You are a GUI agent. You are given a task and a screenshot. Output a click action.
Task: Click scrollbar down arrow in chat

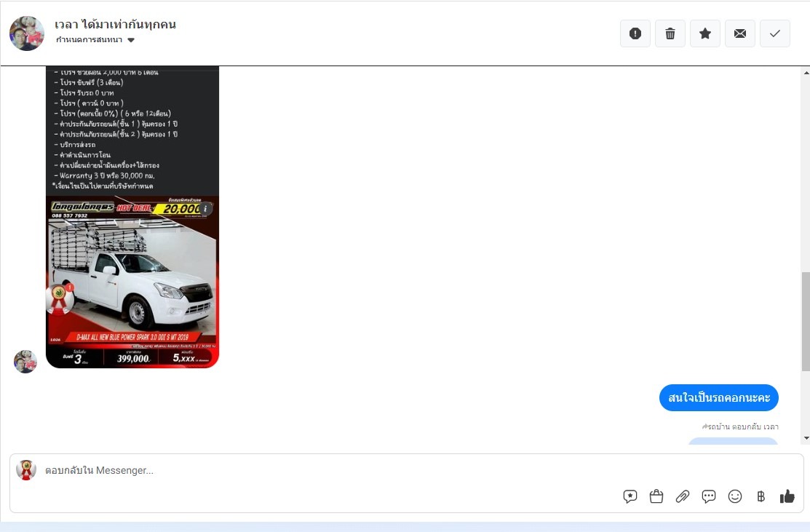click(x=806, y=439)
